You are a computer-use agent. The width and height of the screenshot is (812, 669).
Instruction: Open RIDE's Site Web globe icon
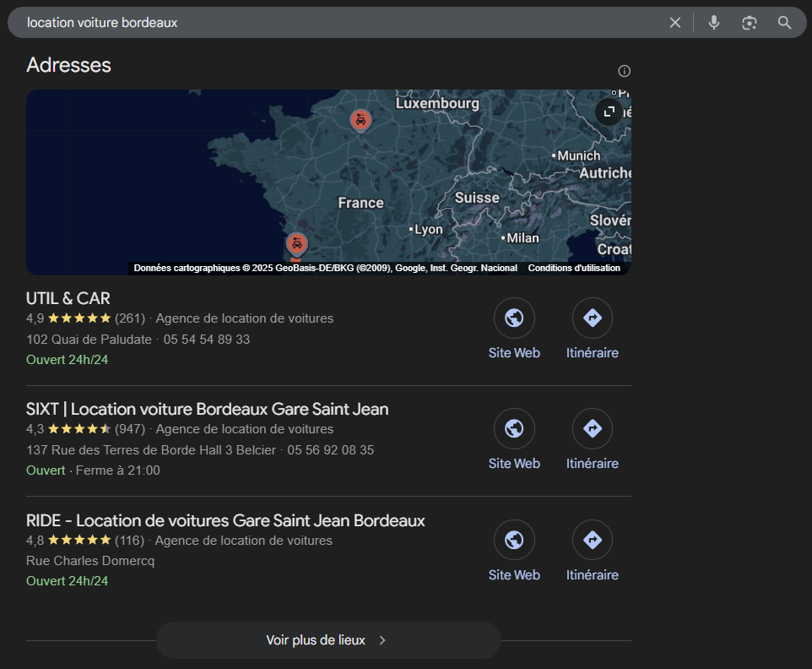point(514,540)
